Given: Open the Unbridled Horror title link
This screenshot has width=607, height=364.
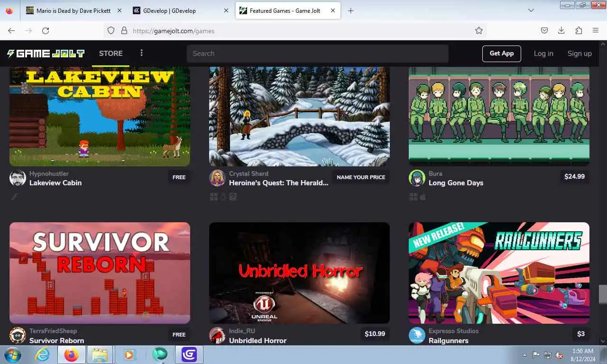Looking at the screenshot, I should point(258,340).
